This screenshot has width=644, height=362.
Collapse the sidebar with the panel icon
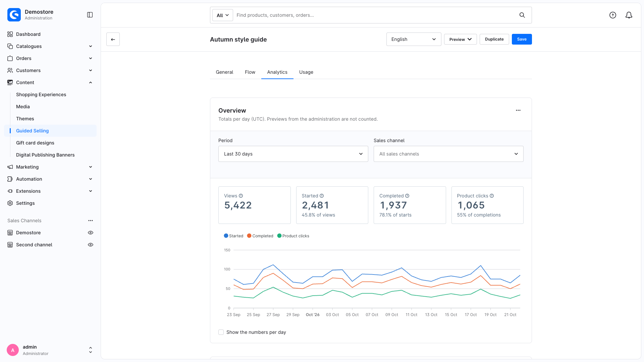coord(90,15)
